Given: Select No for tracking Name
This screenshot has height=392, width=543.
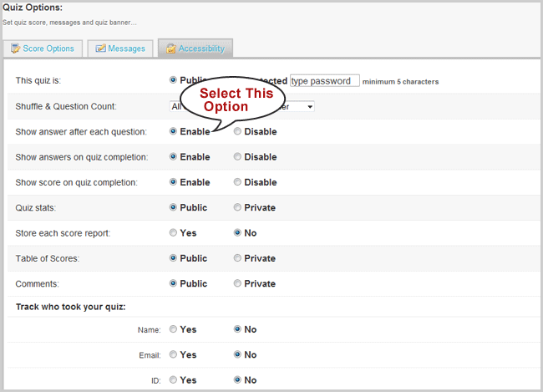Looking at the screenshot, I should click(x=237, y=329).
